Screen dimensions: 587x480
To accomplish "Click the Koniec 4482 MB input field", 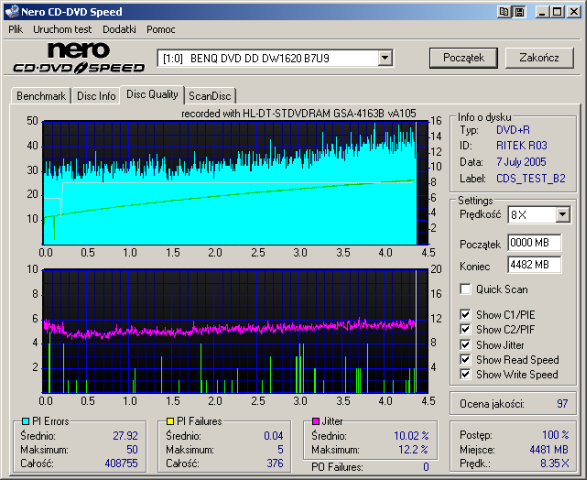I will [x=534, y=265].
